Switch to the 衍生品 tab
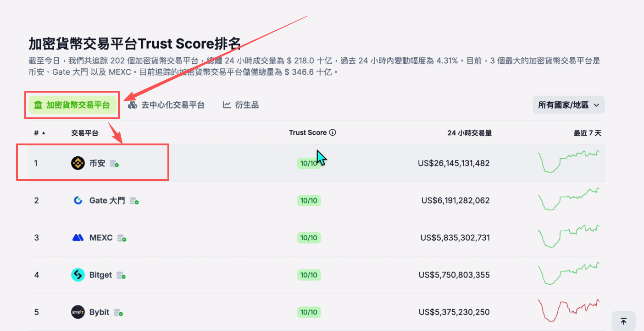The image size is (644, 331). click(241, 105)
